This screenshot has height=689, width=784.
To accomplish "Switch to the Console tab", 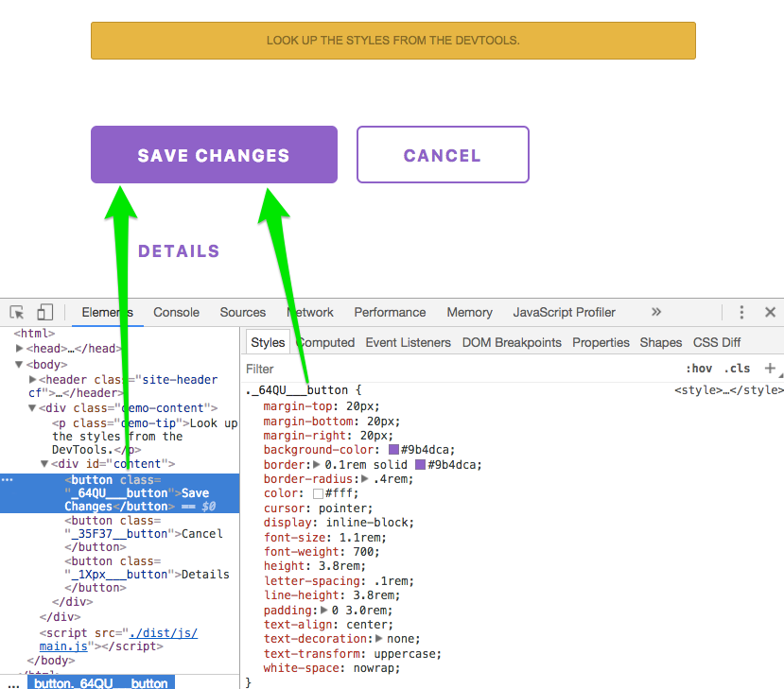I will [x=176, y=312].
